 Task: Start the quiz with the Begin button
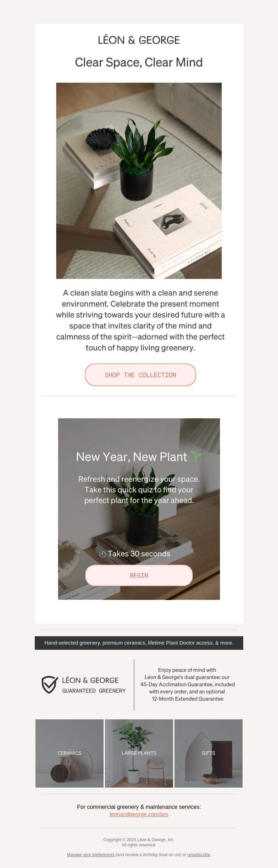(139, 575)
